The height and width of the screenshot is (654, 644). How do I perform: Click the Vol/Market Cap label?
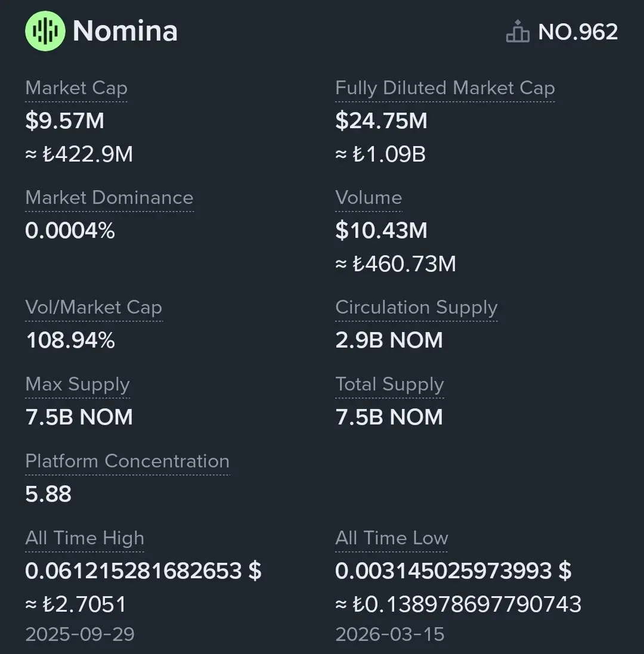94,308
